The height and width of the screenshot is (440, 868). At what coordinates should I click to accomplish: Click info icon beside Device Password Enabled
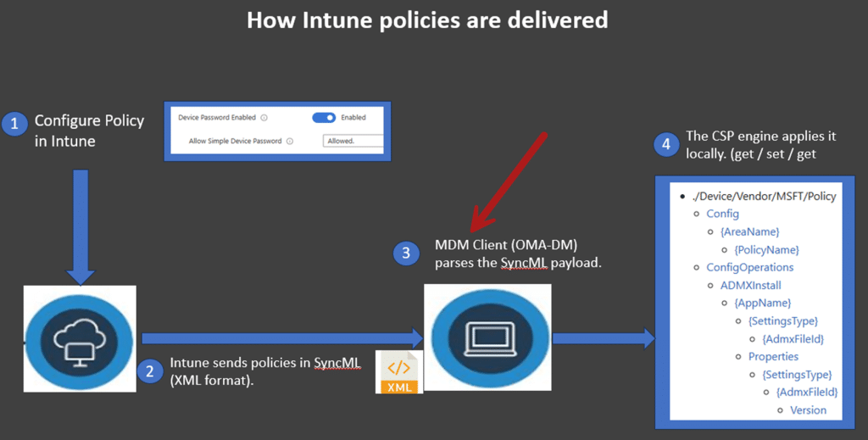[264, 118]
